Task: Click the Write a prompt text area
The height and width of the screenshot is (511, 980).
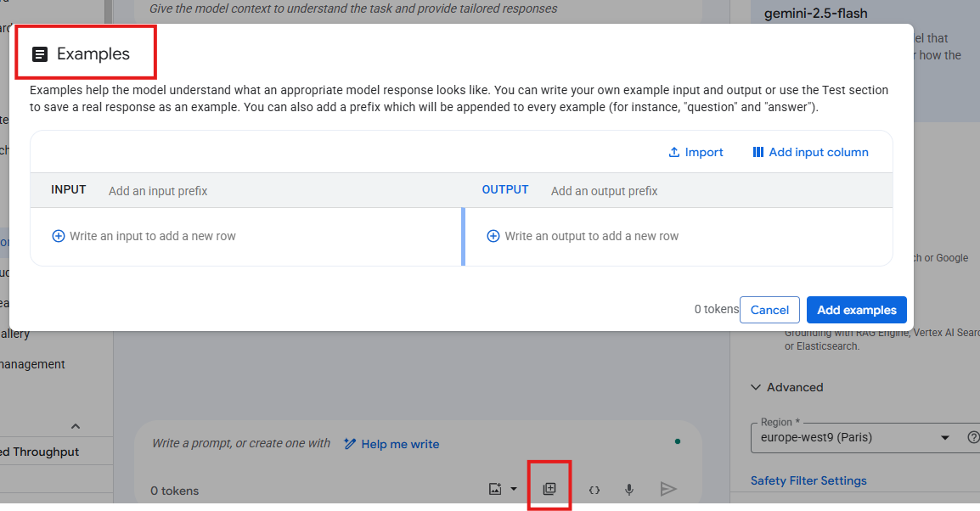Action: point(241,443)
